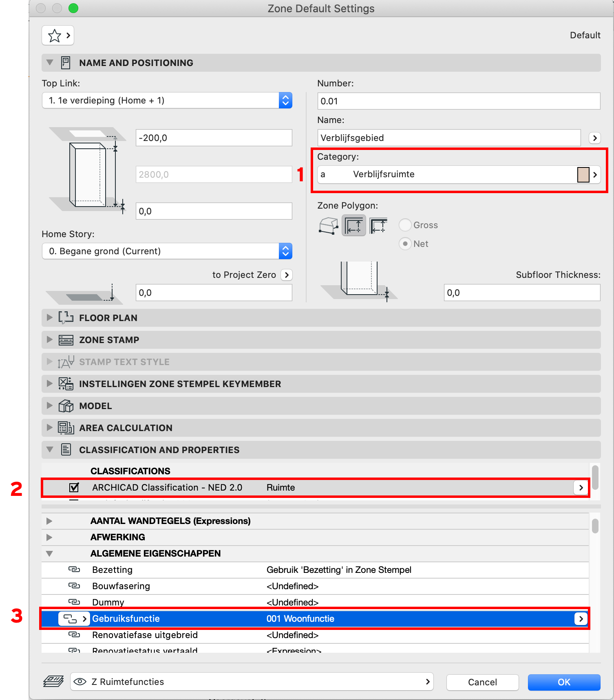Click the Floor Plan panel icon
Screen dimensions: 614x700
(x=66, y=318)
